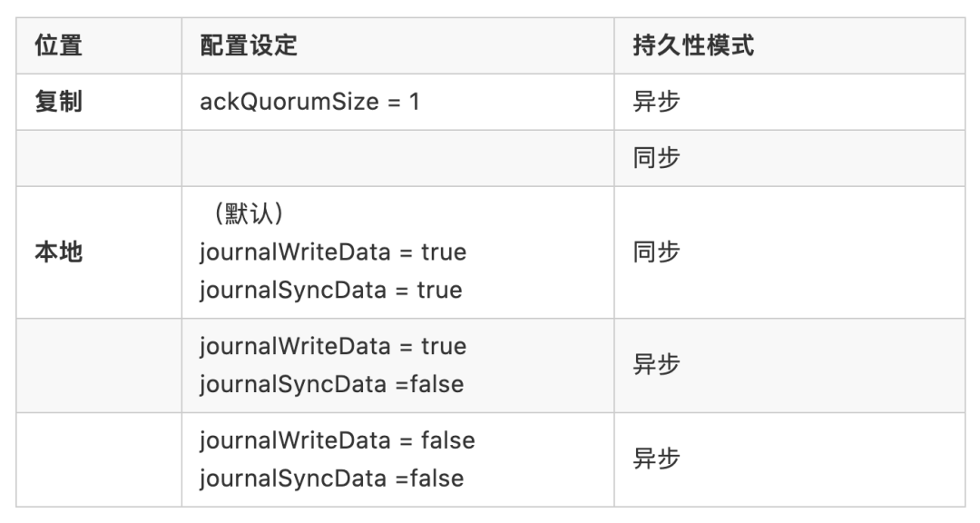Click the empty configuration cell in second row
980x523 pixels.
pyautogui.click(x=398, y=158)
